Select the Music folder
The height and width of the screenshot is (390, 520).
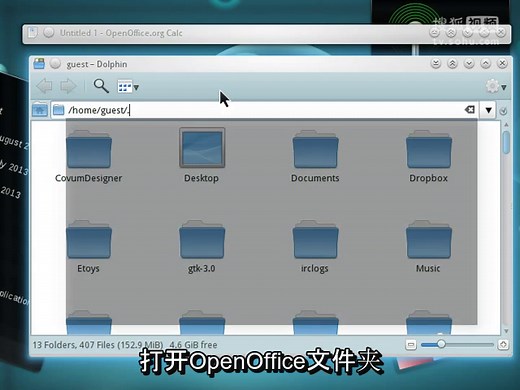tap(429, 247)
